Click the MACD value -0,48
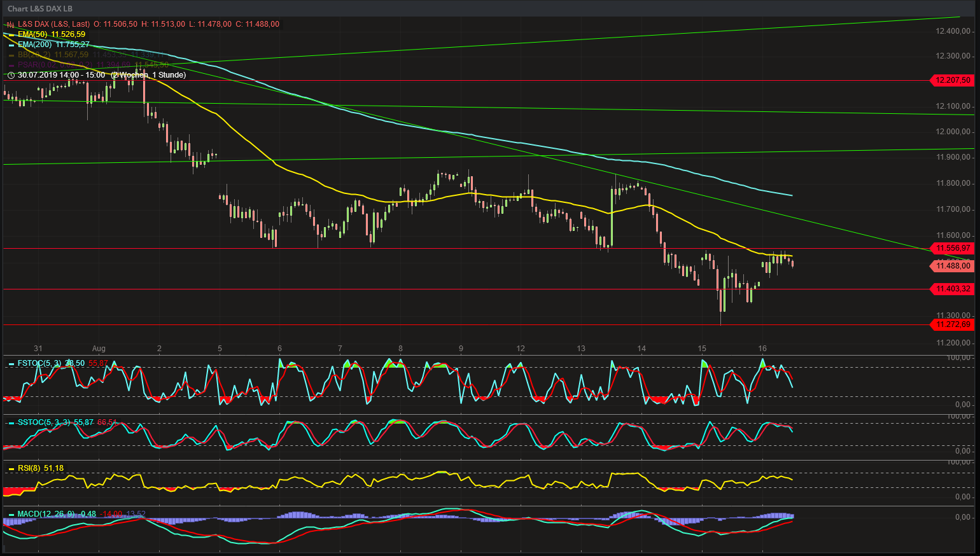 [x=88, y=514]
